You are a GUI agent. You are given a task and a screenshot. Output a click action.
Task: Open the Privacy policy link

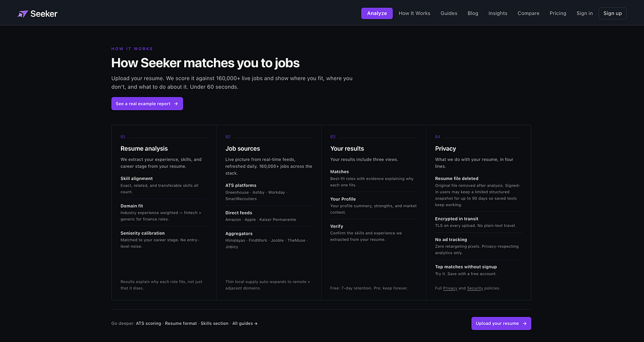[450, 288]
